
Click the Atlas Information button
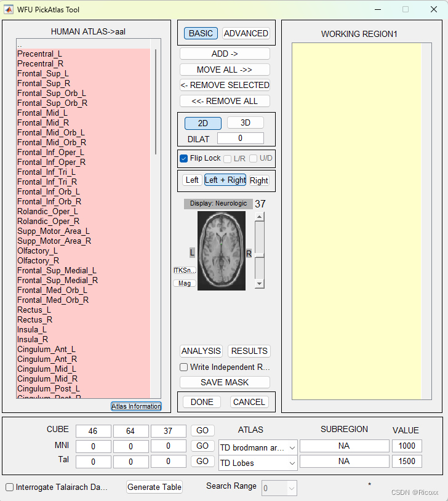(x=136, y=406)
